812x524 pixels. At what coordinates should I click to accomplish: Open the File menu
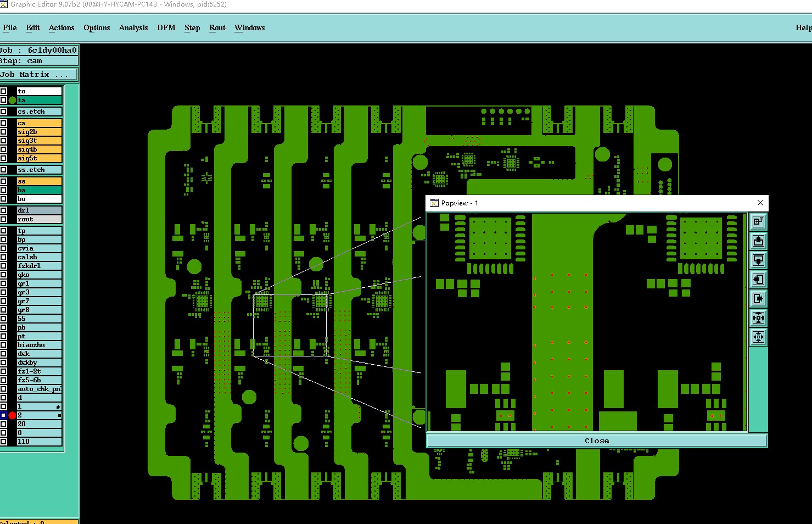click(10, 27)
